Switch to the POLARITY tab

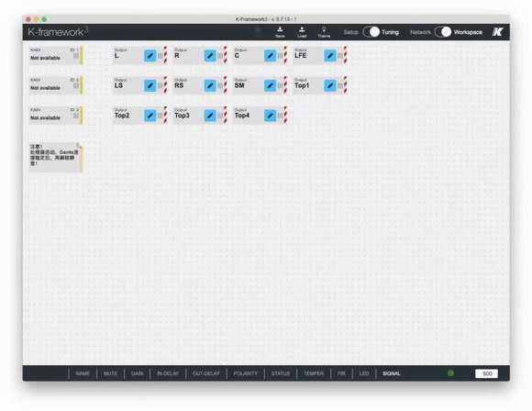pos(245,373)
